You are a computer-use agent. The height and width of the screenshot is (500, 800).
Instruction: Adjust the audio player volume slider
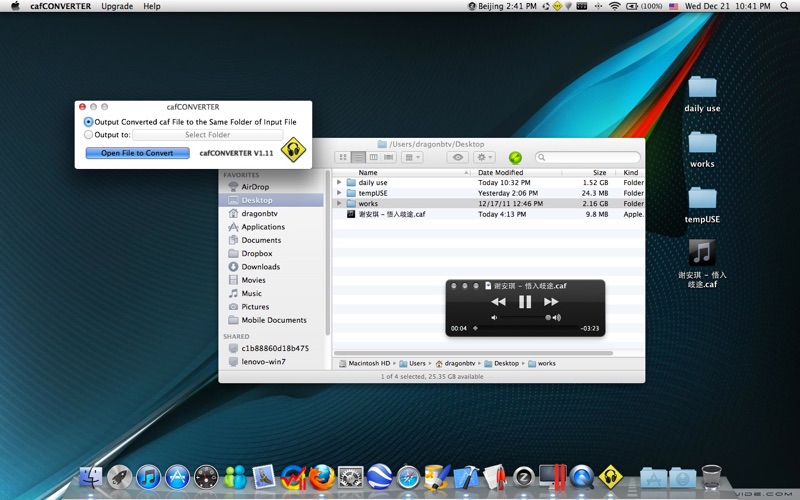(526, 317)
